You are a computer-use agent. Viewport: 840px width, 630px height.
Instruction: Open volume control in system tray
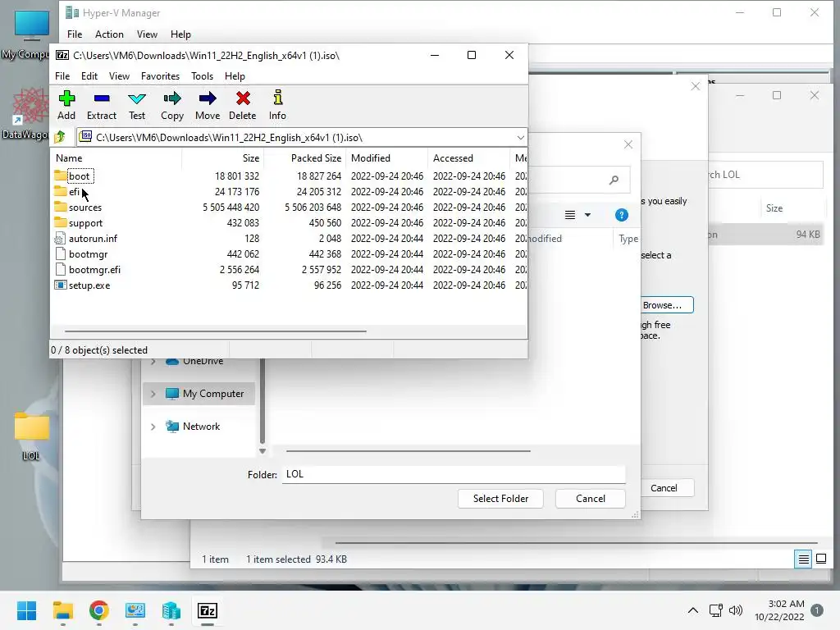736,610
